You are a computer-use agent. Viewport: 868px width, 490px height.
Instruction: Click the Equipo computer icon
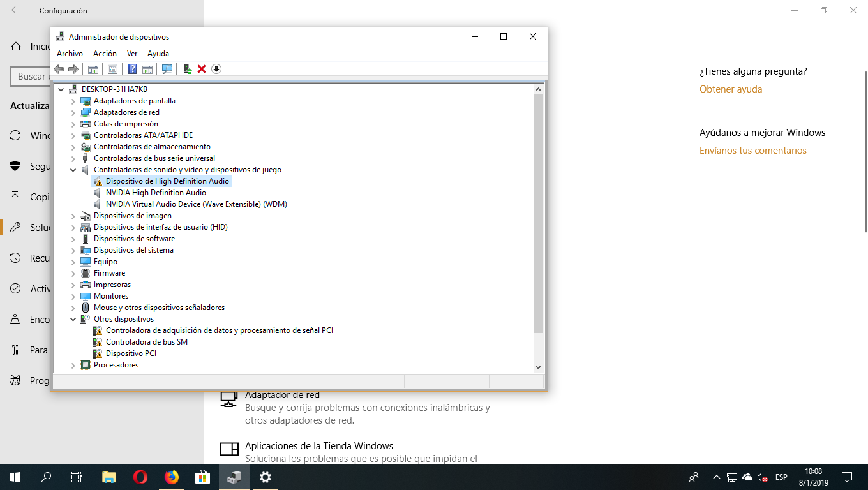pos(86,262)
